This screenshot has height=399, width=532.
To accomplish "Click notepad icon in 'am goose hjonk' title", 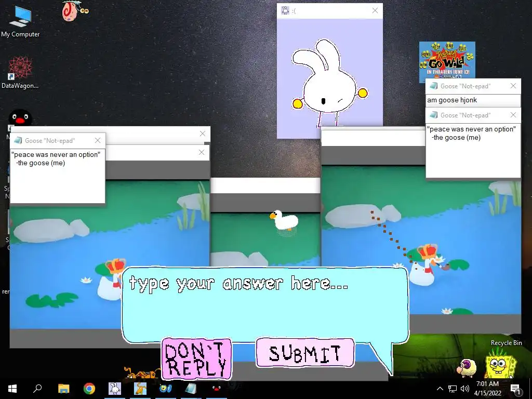I will tap(434, 86).
